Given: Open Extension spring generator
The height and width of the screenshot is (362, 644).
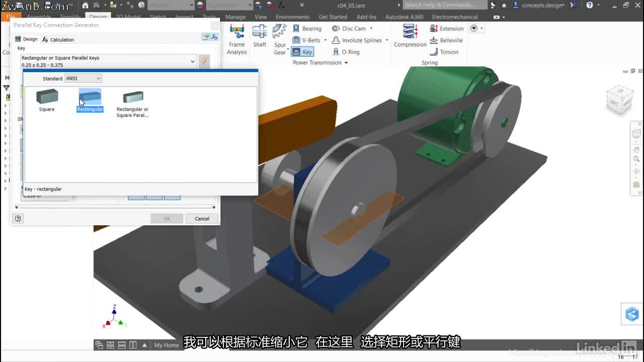Looking at the screenshot, I should (x=447, y=29).
